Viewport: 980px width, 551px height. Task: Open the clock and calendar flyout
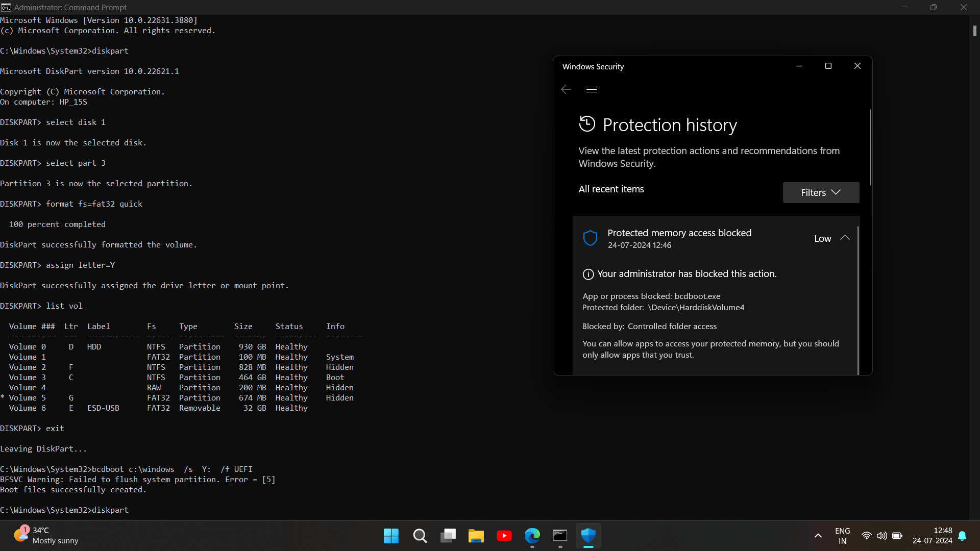coord(932,536)
